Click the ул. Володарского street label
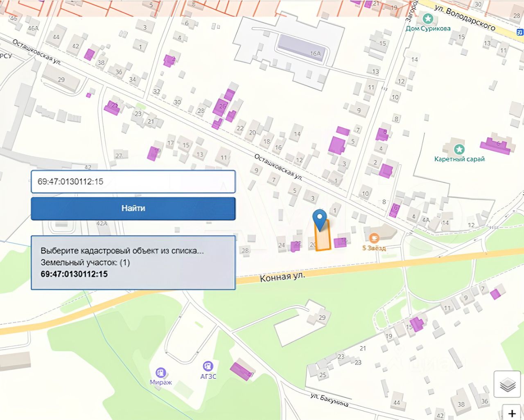Image resolution: width=524 pixels, height=420 pixels. (465, 18)
